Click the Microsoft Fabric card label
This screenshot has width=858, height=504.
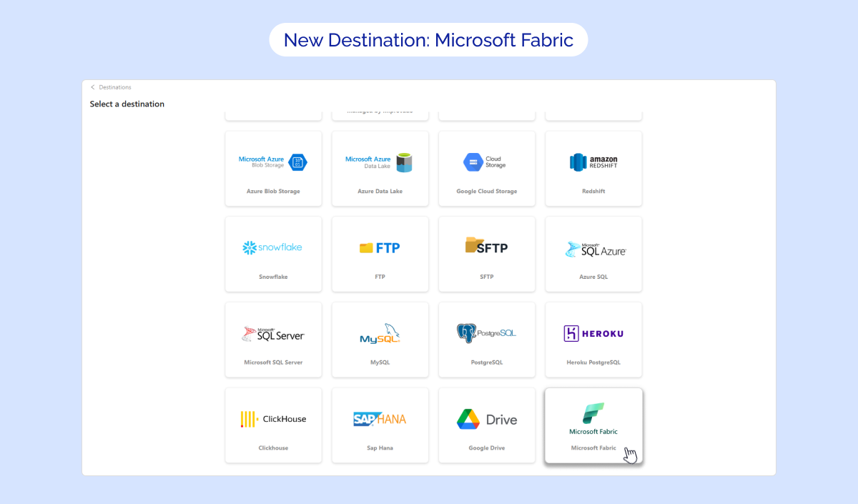pyautogui.click(x=593, y=448)
